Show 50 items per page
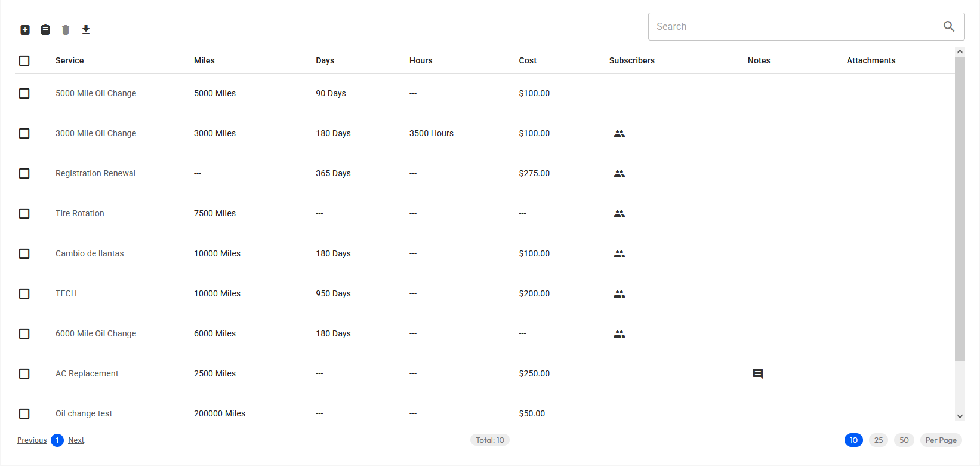 tap(904, 440)
